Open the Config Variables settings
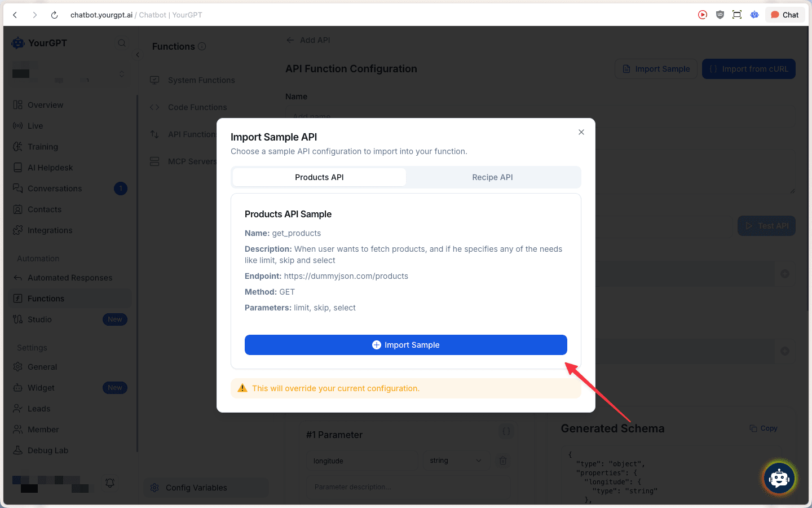 (197, 487)
